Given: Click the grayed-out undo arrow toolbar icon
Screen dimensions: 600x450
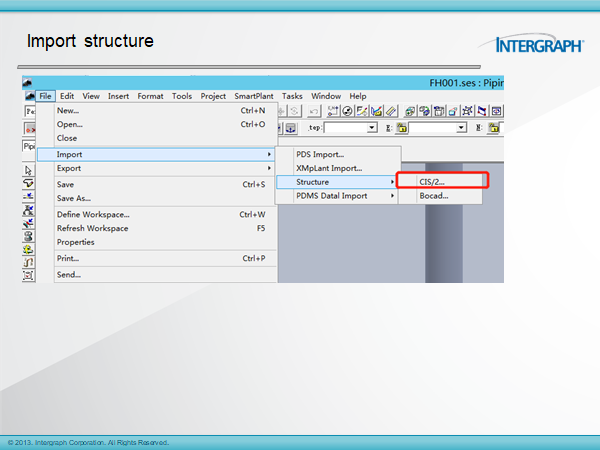Looking at the screenshot, I should [x=313, y=111].
